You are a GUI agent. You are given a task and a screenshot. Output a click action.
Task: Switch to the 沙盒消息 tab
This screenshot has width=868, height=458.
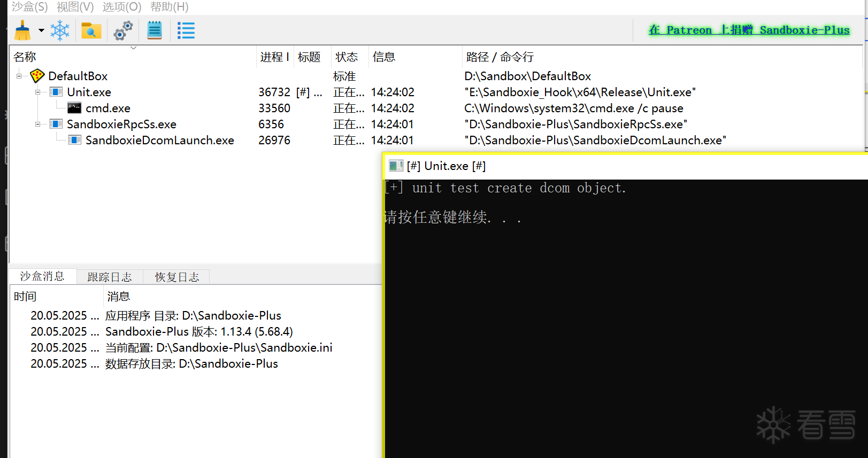point(42,276)
